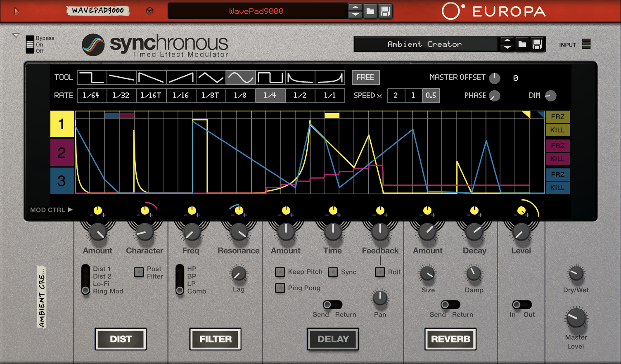621x364 pixels.
Task: Click the curve 1 KILL button
Action: (557, 130)
